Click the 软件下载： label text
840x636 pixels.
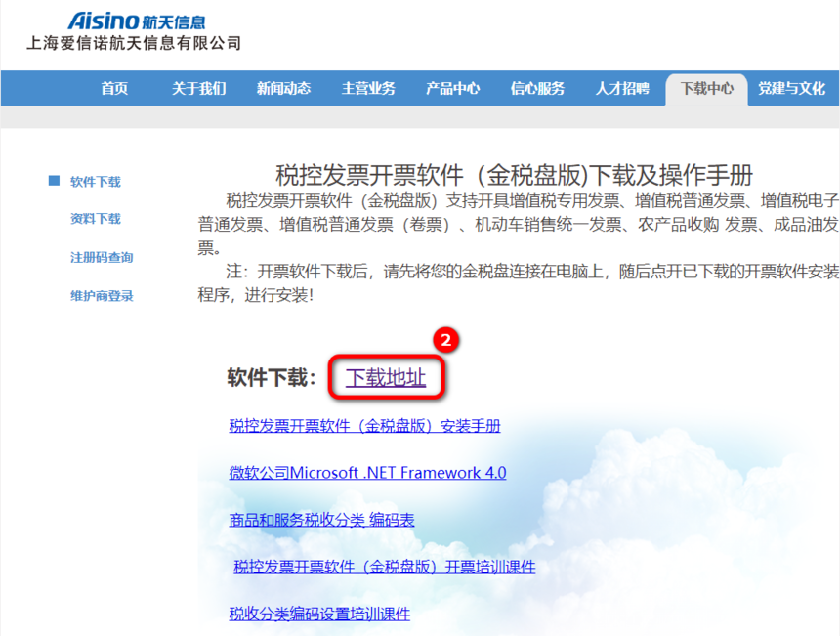(272, 378)
